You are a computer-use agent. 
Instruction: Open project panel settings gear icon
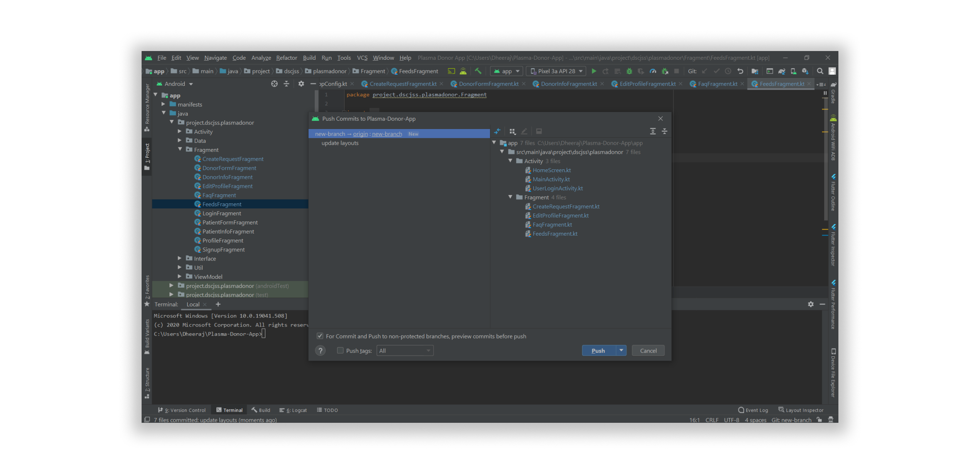click(x=301, y=84)
